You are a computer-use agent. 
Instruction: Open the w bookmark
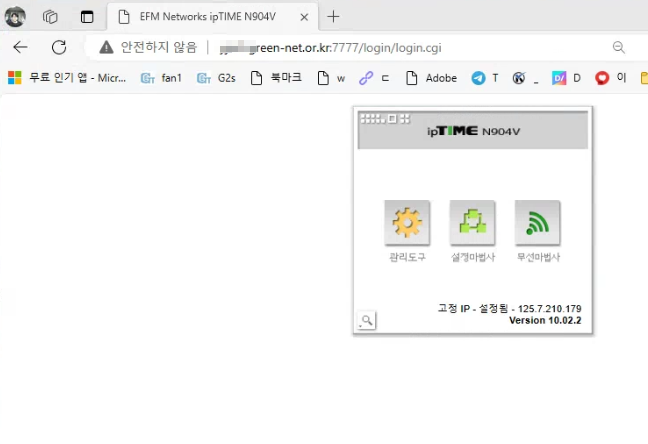coord(331,78)
